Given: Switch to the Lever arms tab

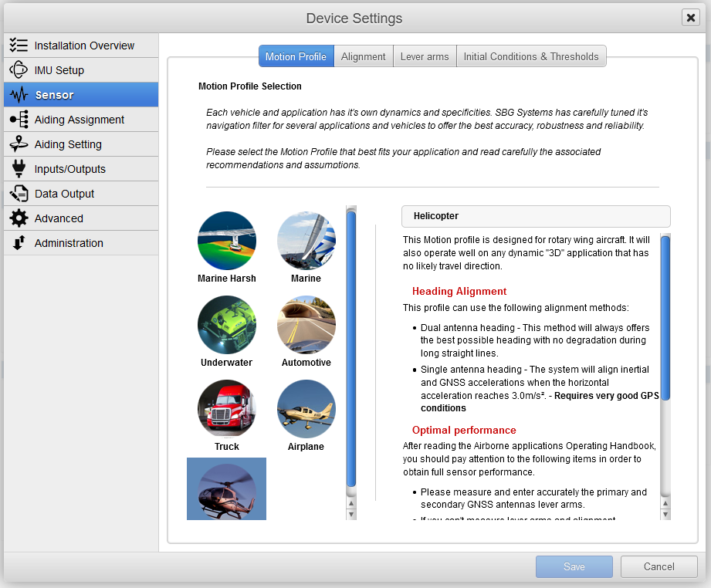Looking at the screenshot, I should (x=425, y=56).
